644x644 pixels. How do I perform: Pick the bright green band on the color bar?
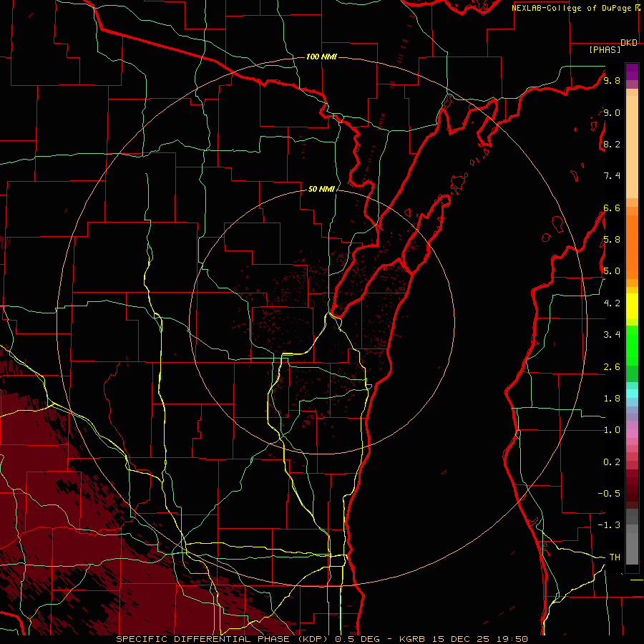click(x=632, y=345)
